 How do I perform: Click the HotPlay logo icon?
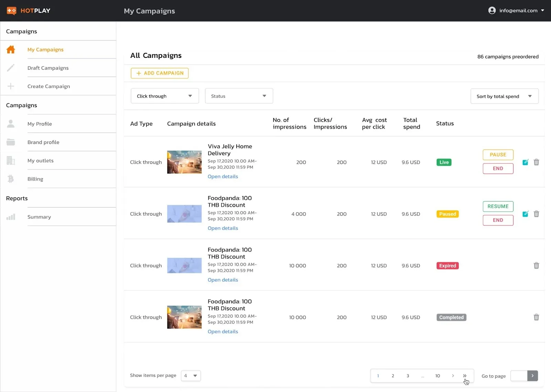click(x=11, y=11)
